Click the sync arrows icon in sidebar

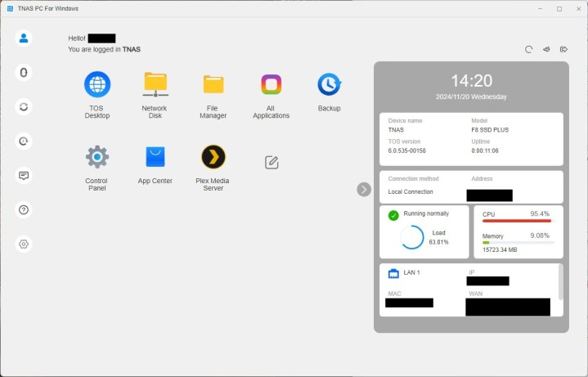pos(24,107)
